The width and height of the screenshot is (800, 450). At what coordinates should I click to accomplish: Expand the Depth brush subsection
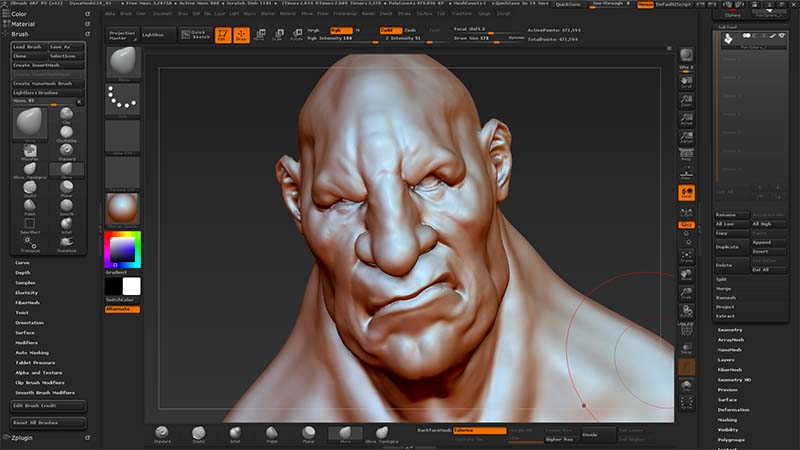pyautogui.click(x=23, y=273)
